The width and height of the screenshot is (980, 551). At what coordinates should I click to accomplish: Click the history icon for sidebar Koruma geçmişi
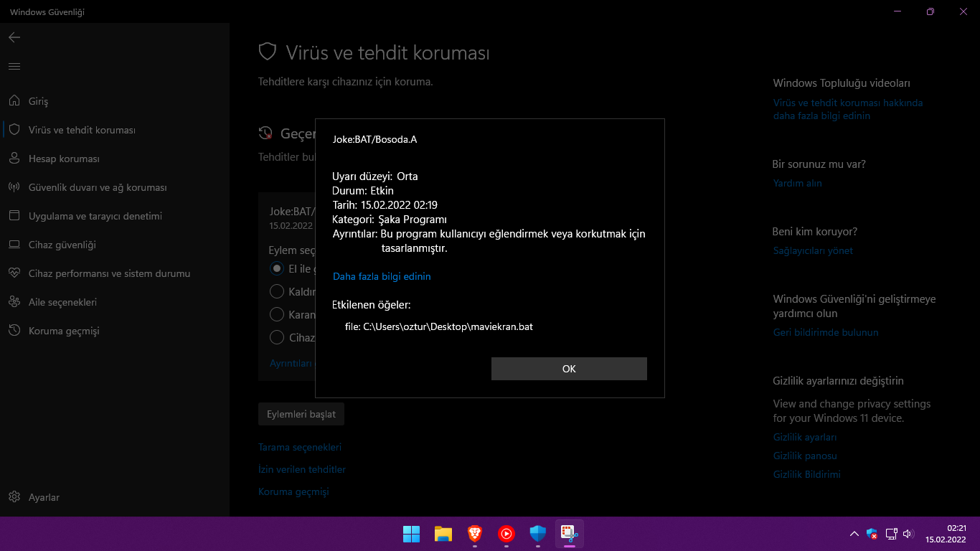[x=14, y=331]
